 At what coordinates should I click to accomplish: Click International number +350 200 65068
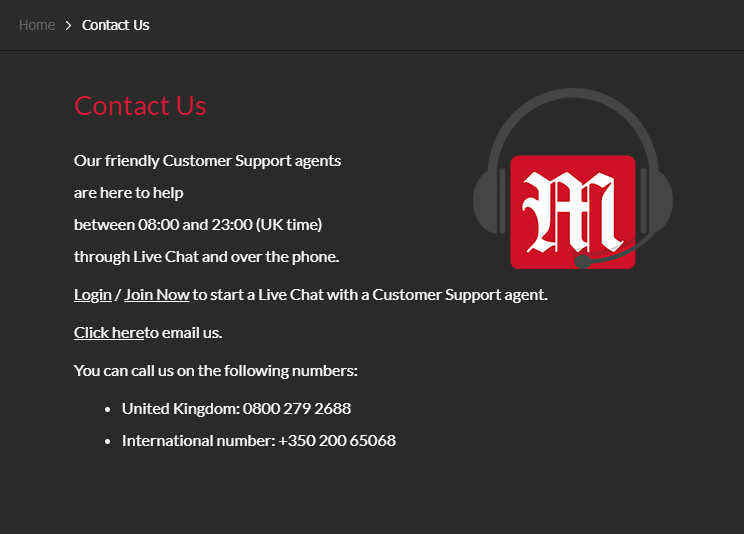click(337, 441)
